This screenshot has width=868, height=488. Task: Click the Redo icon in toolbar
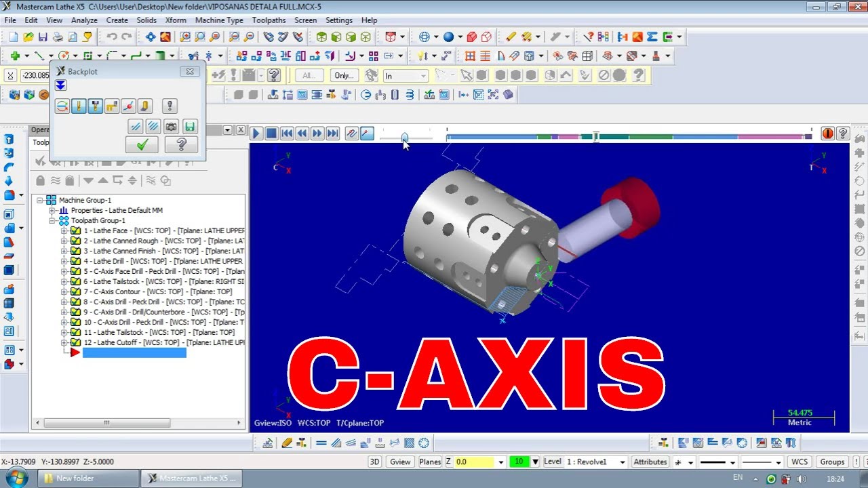click(x=127, y=37)
